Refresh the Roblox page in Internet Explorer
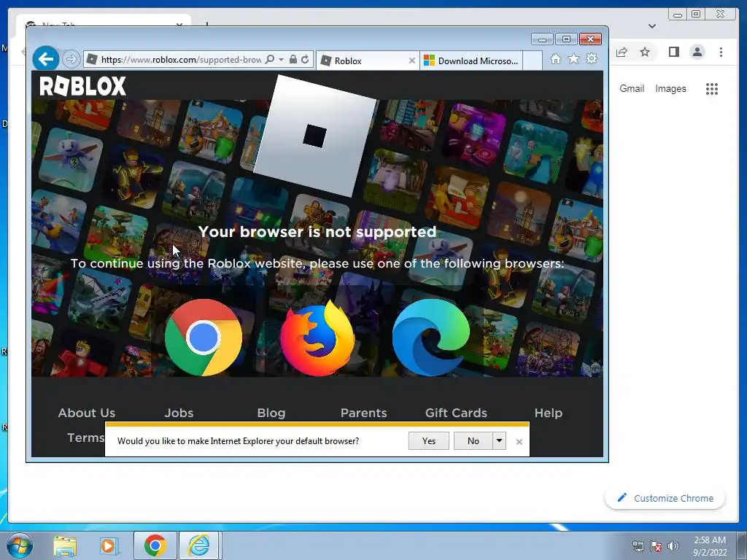The width and height of the screenshot is (747, 560). click(x=305, y=60)
